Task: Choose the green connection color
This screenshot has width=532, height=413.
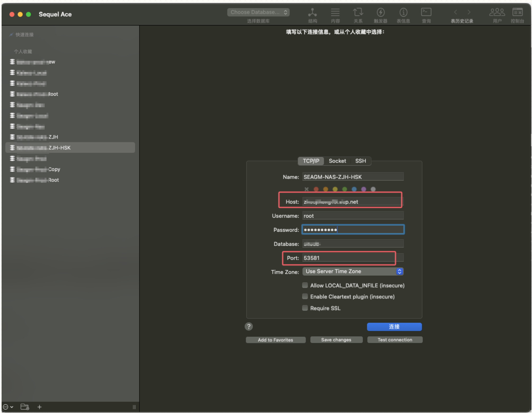Action: [344, 189]
